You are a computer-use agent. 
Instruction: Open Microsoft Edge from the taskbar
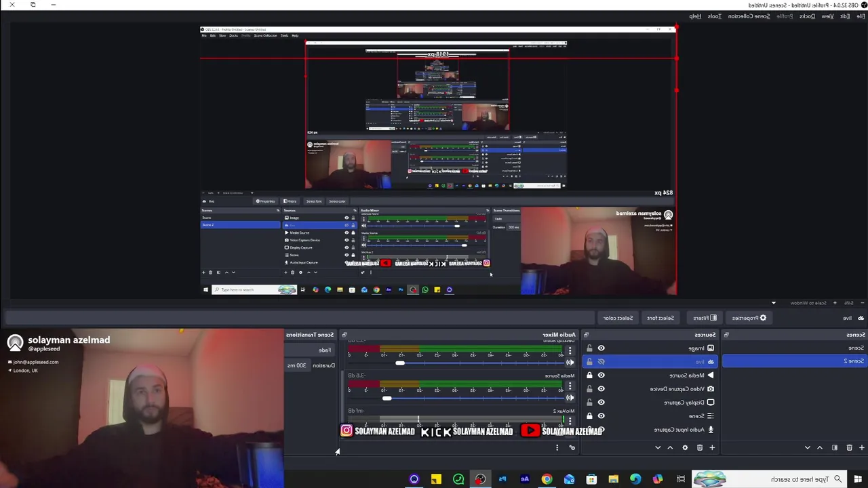635,479
